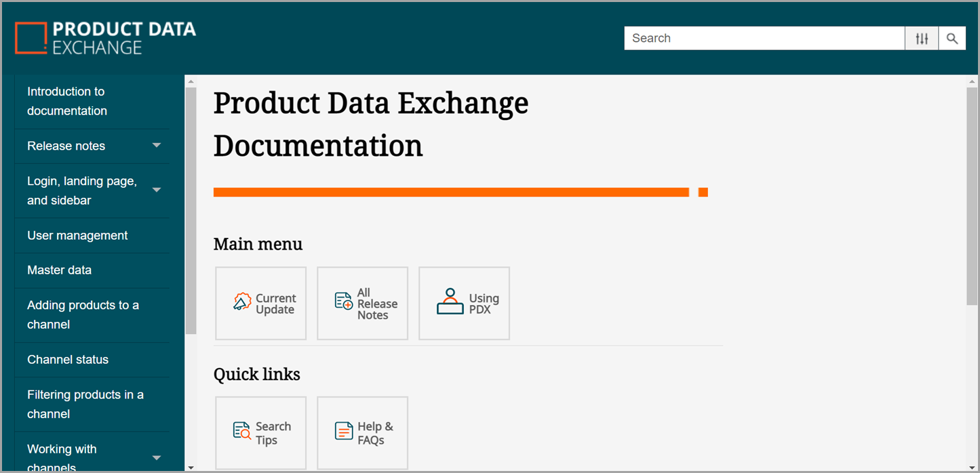
Task: Open the All Release Notes tile
Action: pyautogui.click(x=363, y=304)
